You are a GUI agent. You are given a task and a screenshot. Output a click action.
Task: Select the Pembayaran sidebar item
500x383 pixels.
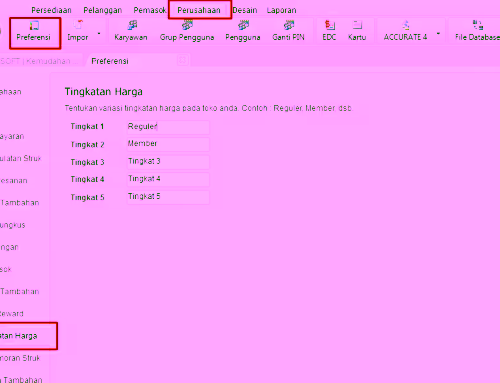tap(12, 136)
